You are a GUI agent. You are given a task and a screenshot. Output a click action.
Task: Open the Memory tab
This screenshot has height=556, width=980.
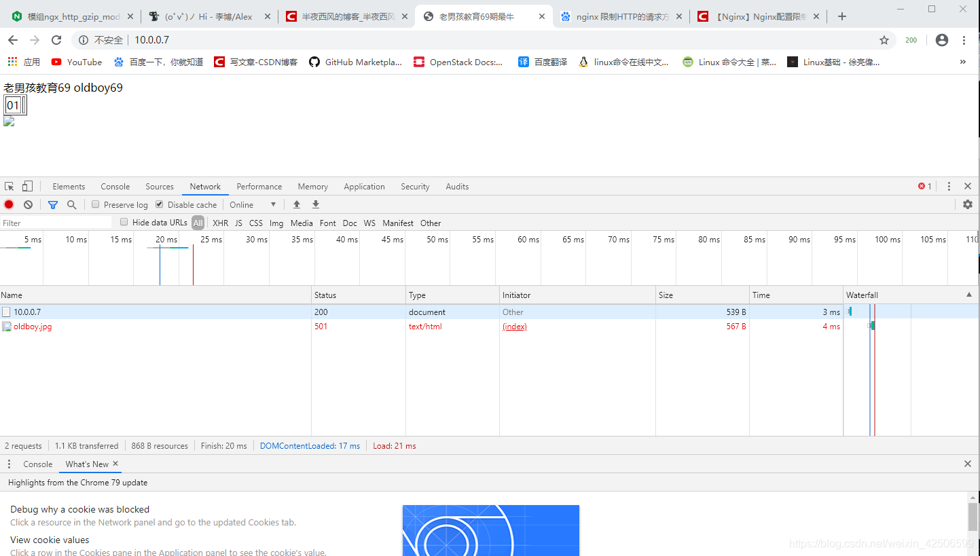(x=312, y=186)
